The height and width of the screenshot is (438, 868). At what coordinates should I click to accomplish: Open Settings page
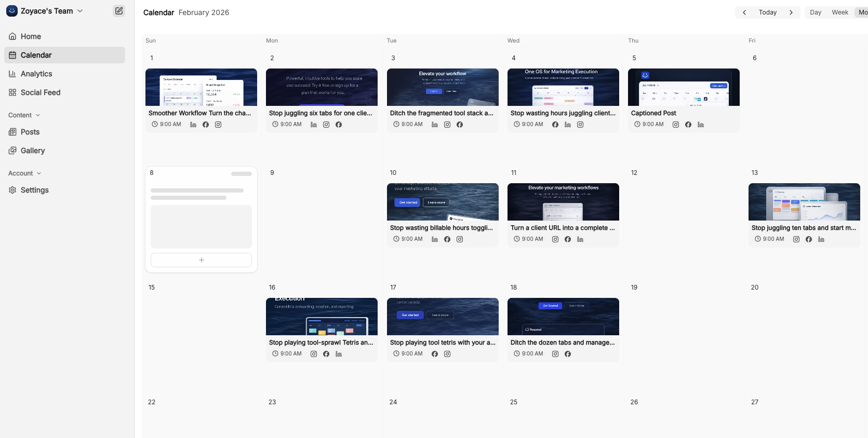tap(64, 190)
